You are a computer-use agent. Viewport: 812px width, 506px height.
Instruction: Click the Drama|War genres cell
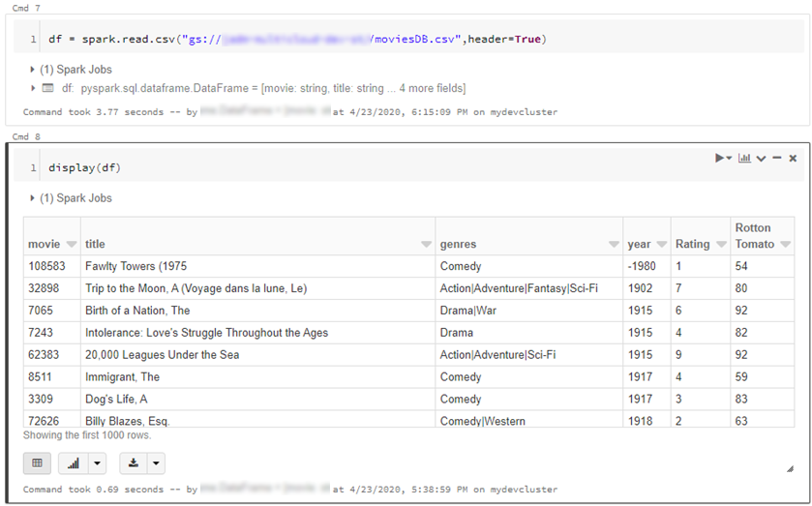[528, 311]
